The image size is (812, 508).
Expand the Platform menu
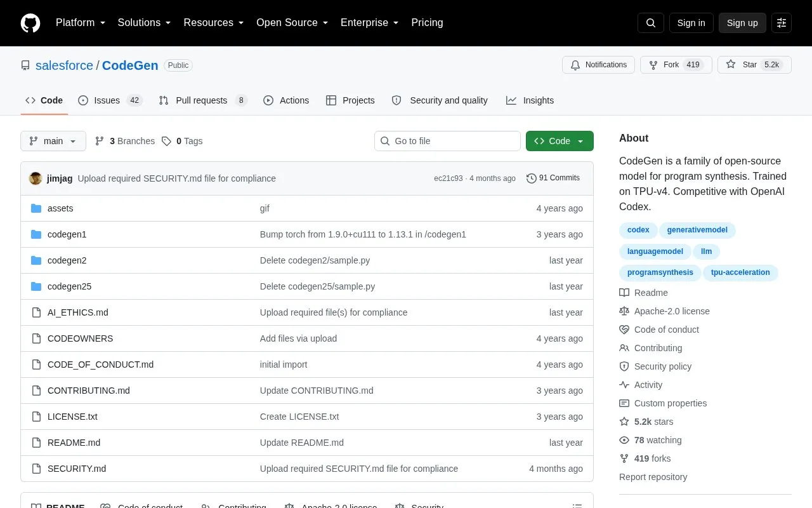click(81, 23)
